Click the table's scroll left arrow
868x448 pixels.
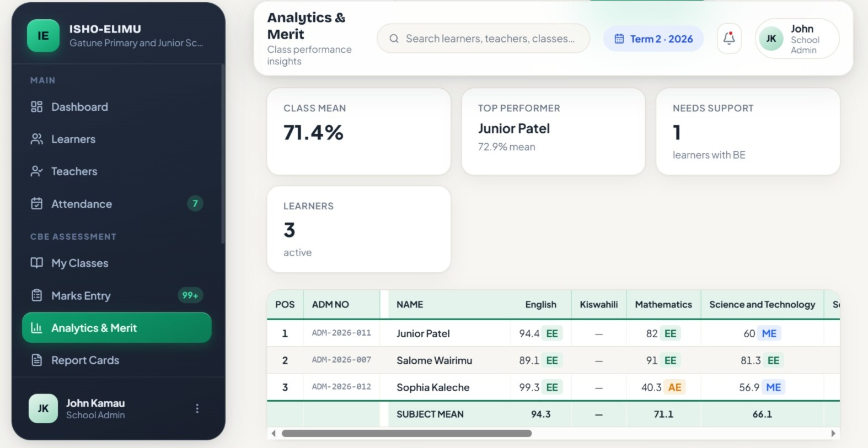[274, 434]
